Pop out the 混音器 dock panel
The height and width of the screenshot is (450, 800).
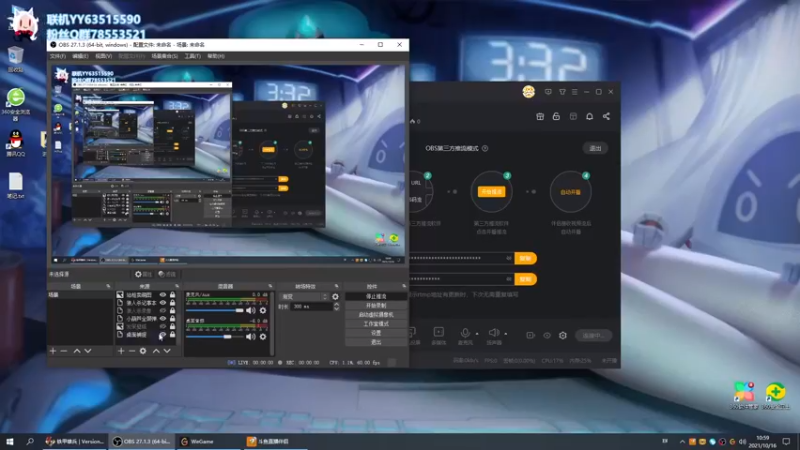point(270,286)
